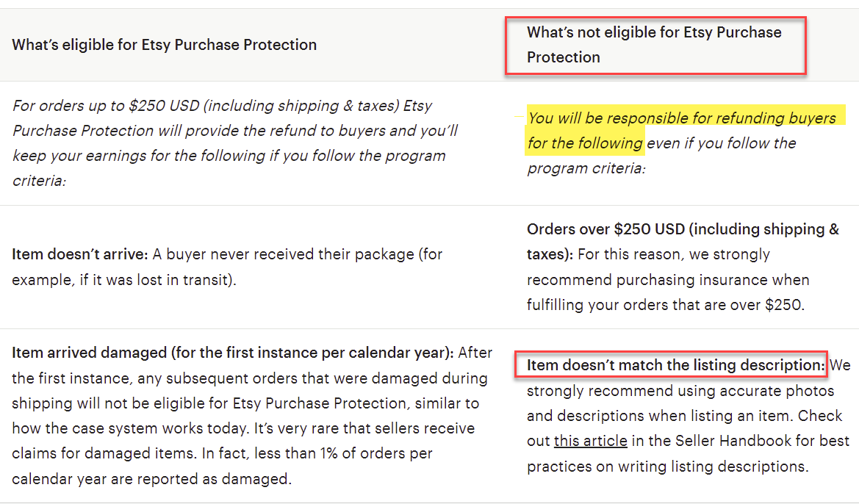Click 'Item doesn't match the listing description' heading

(675, 365)
